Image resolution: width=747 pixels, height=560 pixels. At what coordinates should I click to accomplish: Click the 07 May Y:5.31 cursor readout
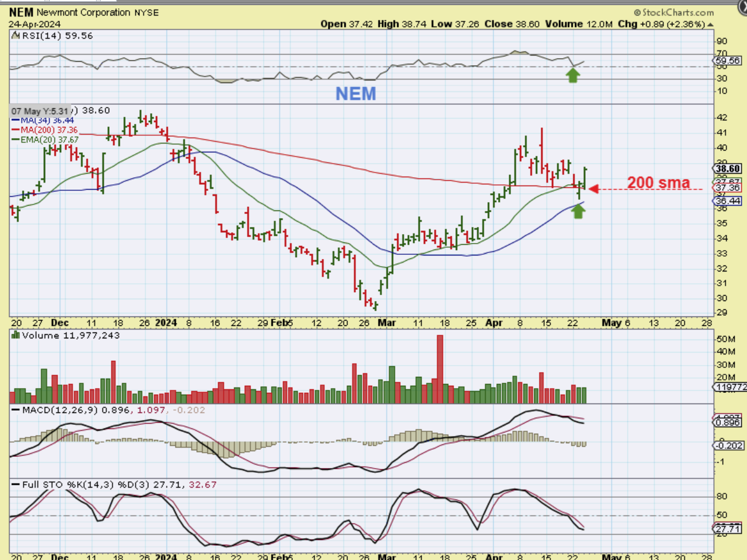(39, 111)
